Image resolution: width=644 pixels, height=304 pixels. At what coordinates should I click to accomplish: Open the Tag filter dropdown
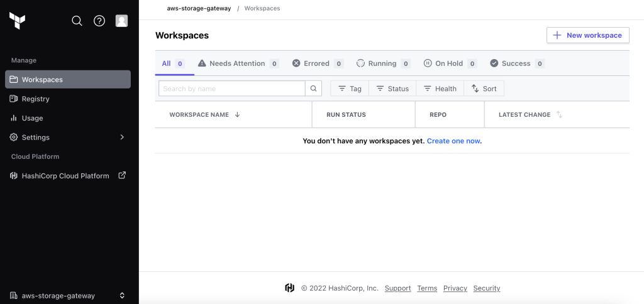click(x=350, y=89)
